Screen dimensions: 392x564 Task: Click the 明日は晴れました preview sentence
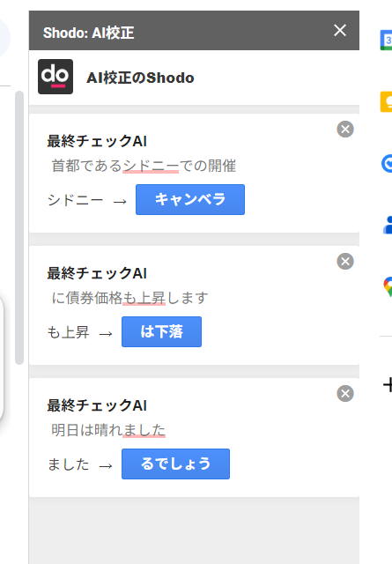point(108,430)
